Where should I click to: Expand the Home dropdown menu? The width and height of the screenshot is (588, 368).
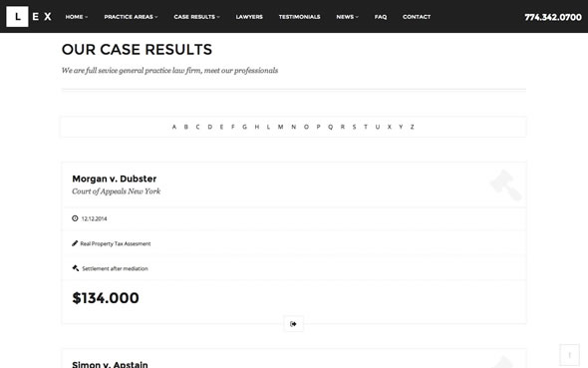77,17
